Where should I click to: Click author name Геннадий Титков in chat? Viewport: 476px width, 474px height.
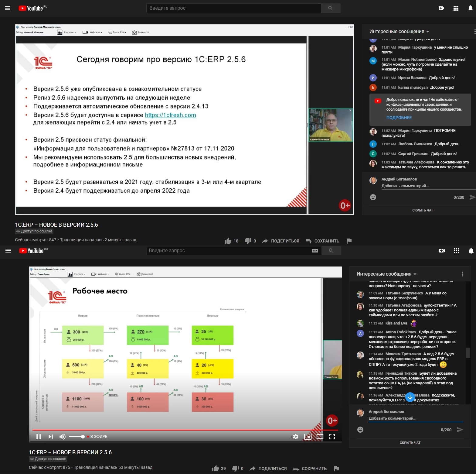(x=401, y=373)
